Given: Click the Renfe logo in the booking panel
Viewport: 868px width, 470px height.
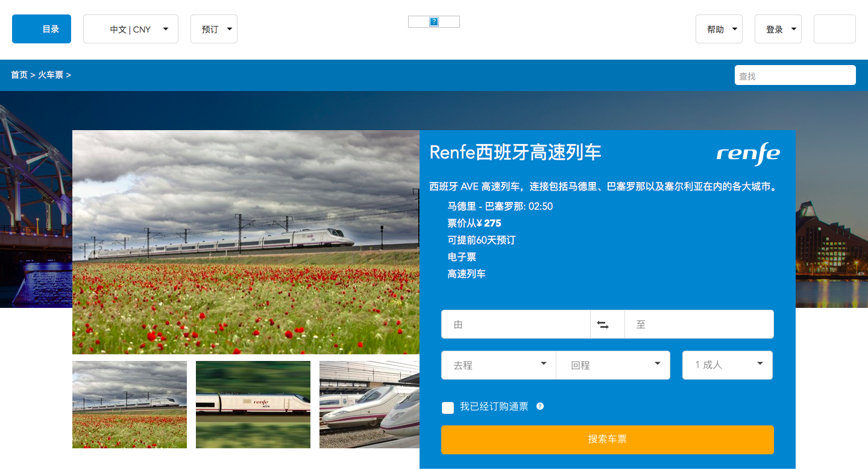Looking at the screenshot, I should (748, 154).
